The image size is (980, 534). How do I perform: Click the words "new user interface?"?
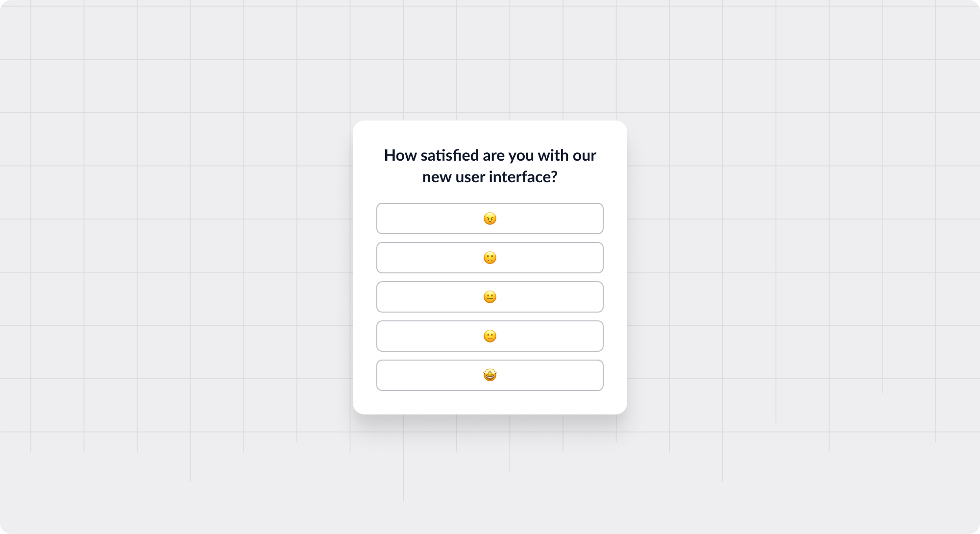click(x=490, y=177)
